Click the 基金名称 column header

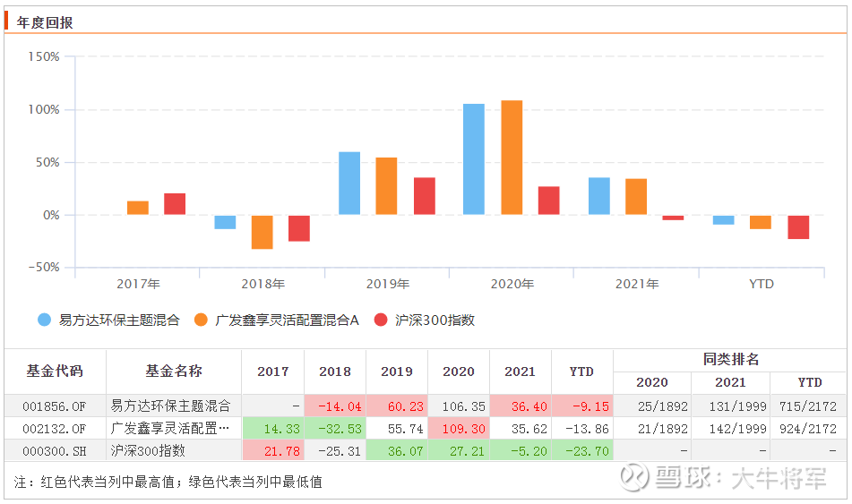coord(174,372)
